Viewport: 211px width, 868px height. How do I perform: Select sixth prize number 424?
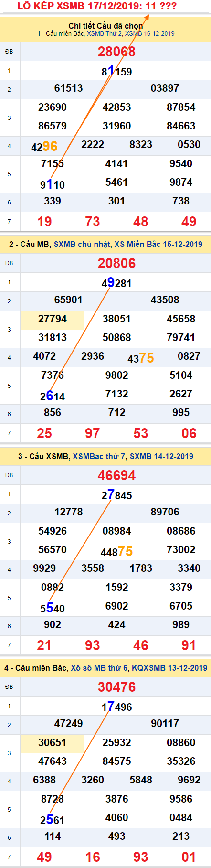coord(116,625)
